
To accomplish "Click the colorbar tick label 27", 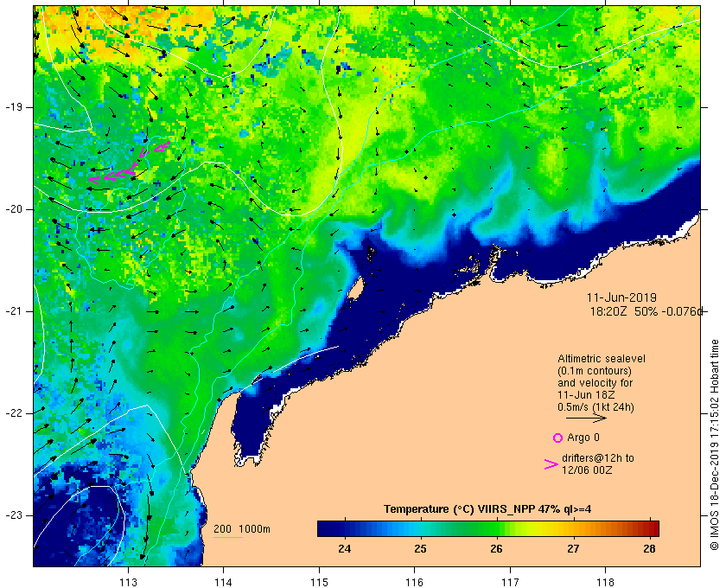I will [x=573, y=548].
